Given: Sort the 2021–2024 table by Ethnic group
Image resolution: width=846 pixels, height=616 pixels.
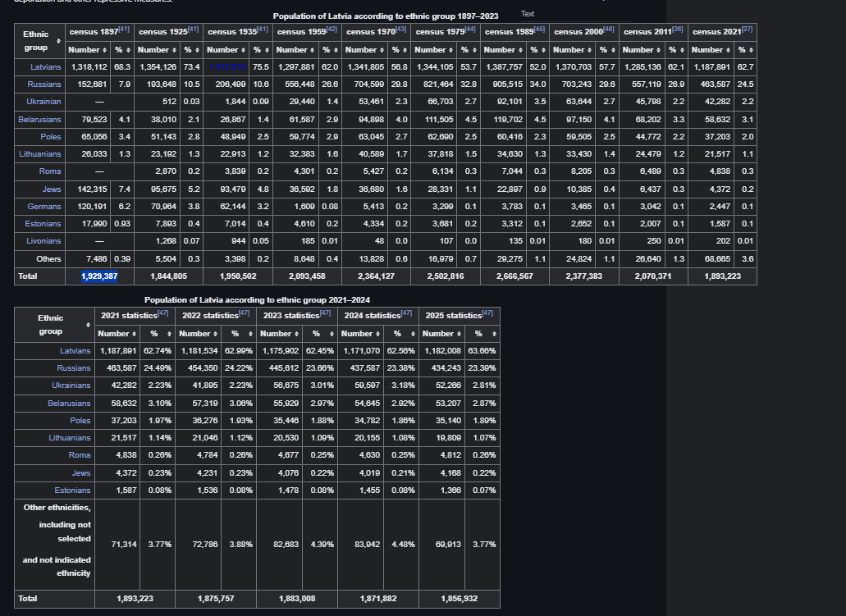Looking at the screenshot, I should point(54,325).
